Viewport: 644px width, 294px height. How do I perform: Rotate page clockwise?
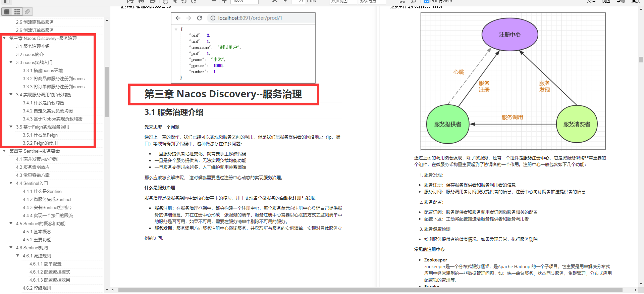click(194, 1)
